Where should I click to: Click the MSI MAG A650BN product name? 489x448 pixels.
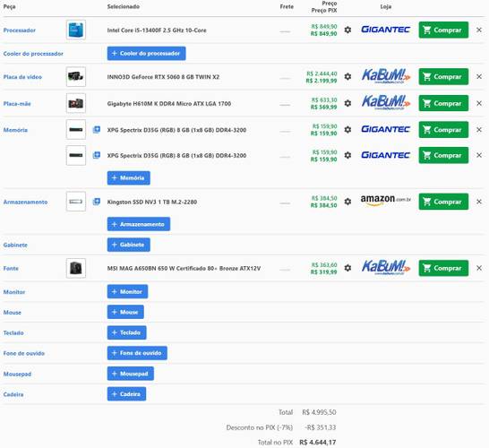(184, 268)
